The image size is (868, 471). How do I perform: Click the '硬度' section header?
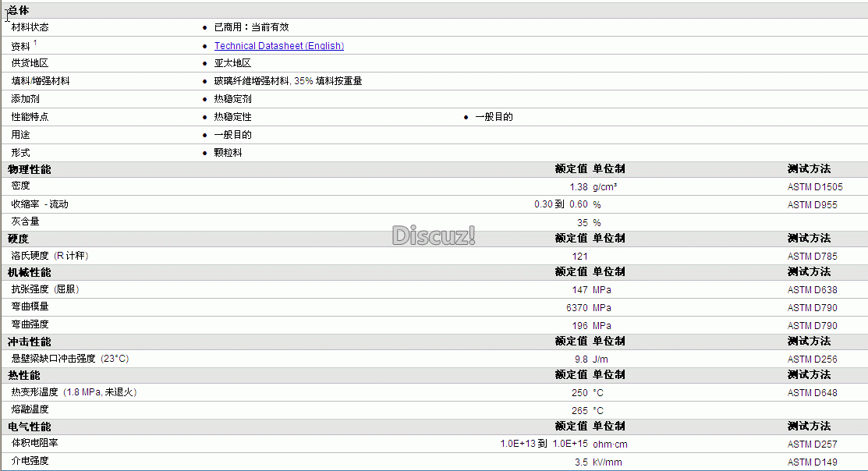(x=18, y=239)
